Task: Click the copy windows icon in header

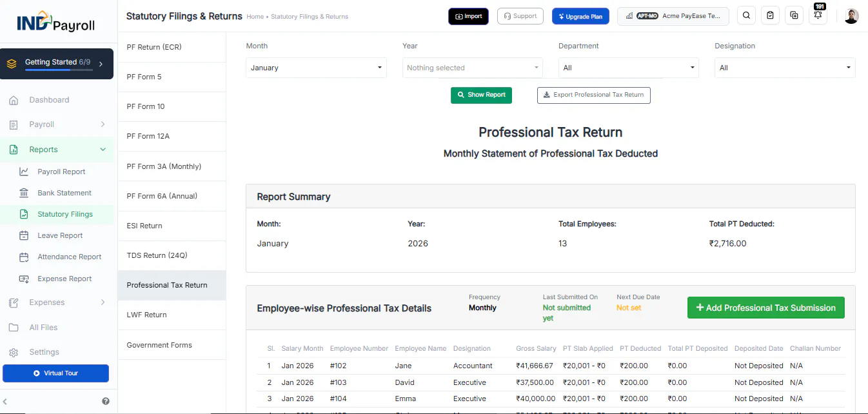Action: coord(794,16)
